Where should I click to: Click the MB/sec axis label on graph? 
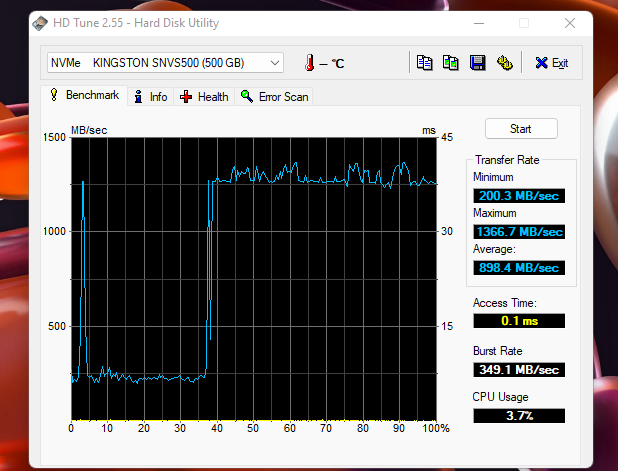(x=89, y=130)
